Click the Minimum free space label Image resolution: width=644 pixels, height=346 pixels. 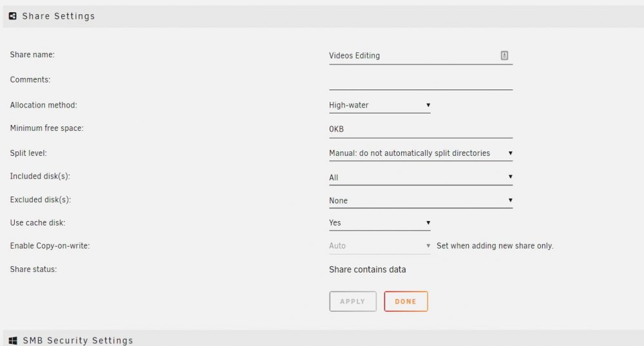[47, 128]
